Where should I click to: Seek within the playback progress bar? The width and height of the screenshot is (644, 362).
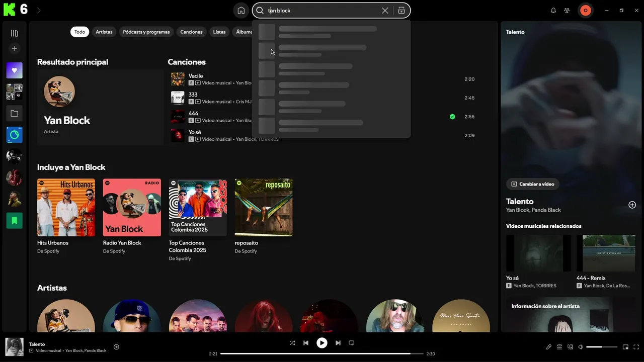322,354
